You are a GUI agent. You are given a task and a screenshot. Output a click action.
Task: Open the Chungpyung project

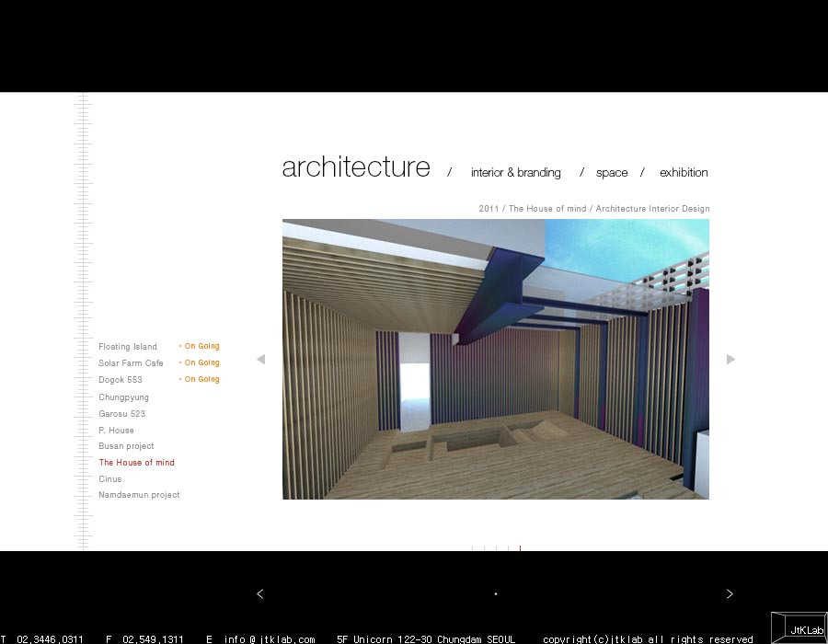tap(123, 397)
